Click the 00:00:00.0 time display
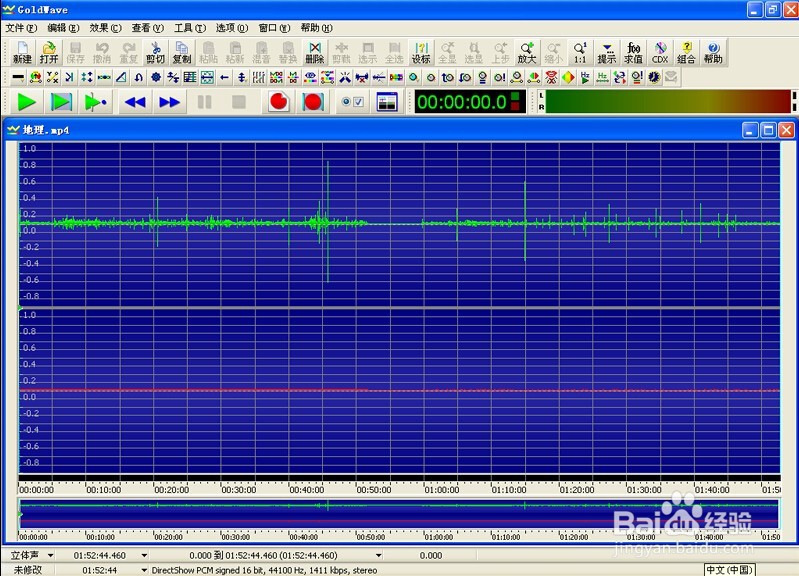 [x=470, y=102]
